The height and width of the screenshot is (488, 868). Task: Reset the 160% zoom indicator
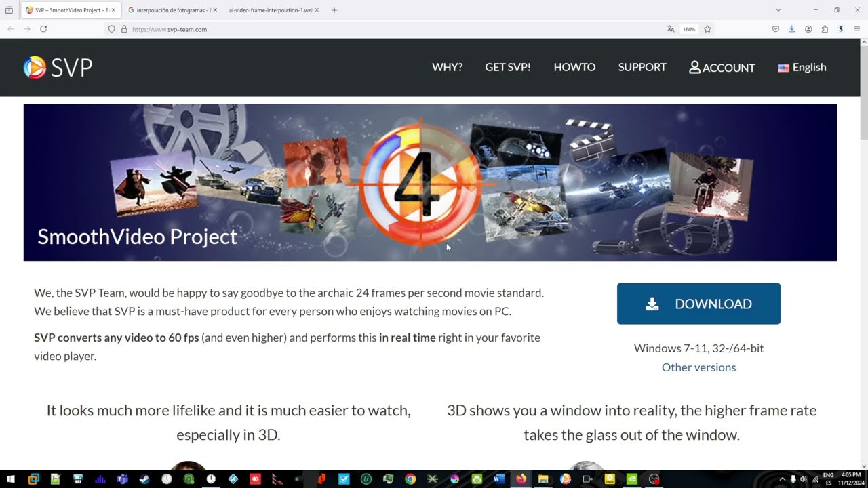tap(689, 29)
